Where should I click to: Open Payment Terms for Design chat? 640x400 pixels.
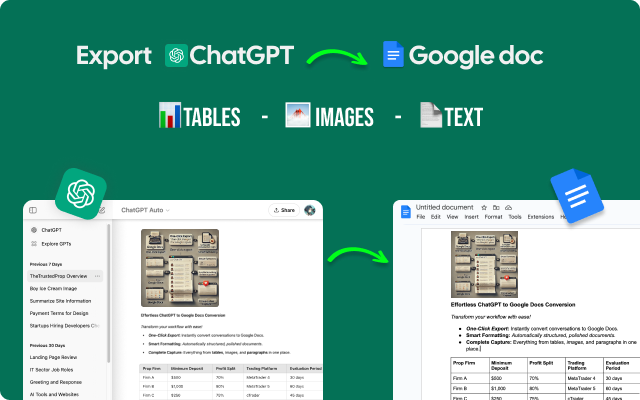59,313
